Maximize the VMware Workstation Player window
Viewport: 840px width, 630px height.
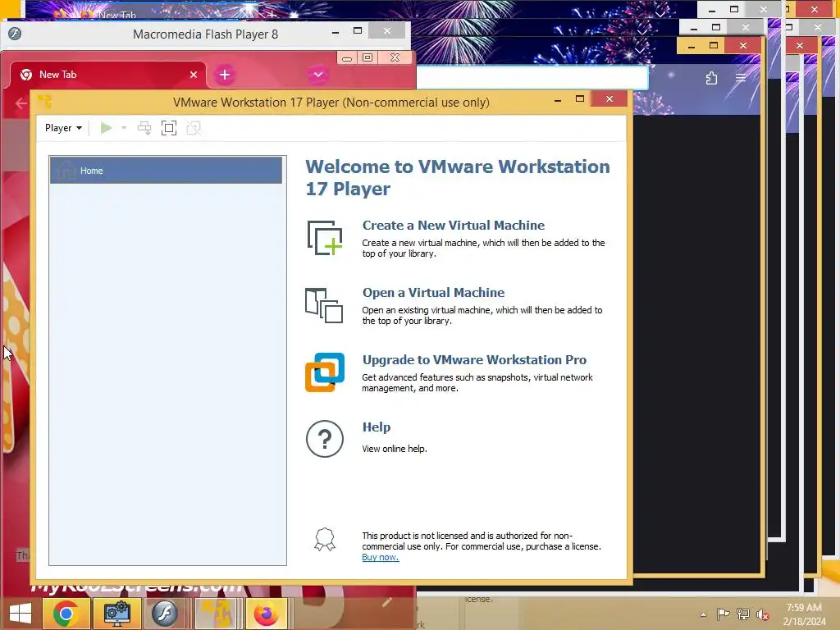pyautogui.click(x=580, y=99)
